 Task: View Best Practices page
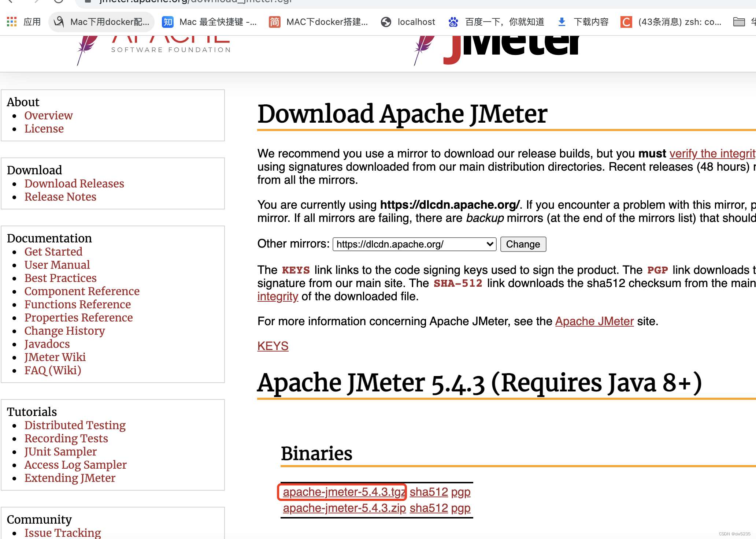click(60, 278)
